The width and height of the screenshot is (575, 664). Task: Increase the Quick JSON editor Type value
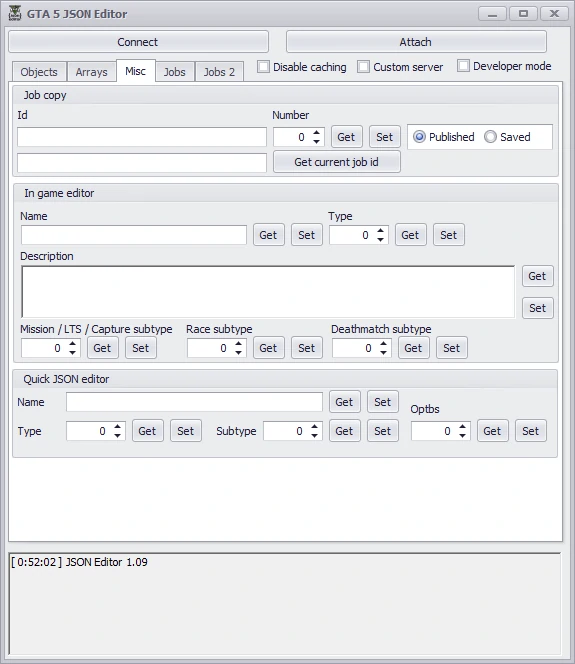coord(117,427)
